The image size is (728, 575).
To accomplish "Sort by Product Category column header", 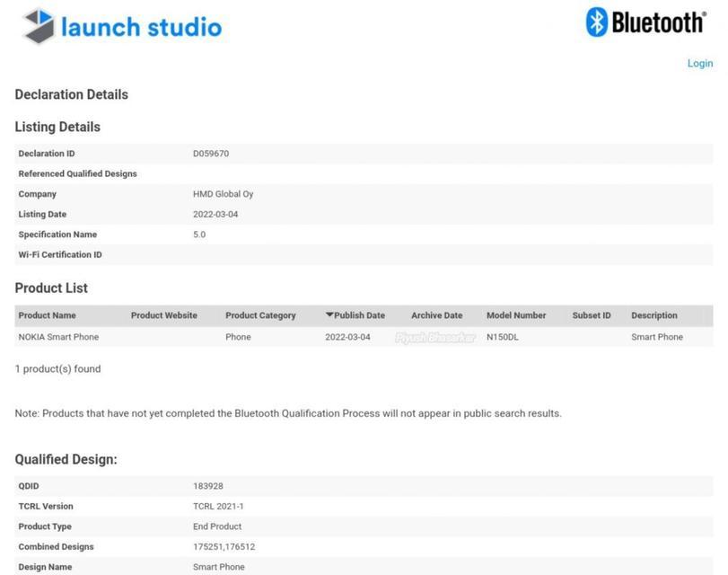I will coord(260,315).
